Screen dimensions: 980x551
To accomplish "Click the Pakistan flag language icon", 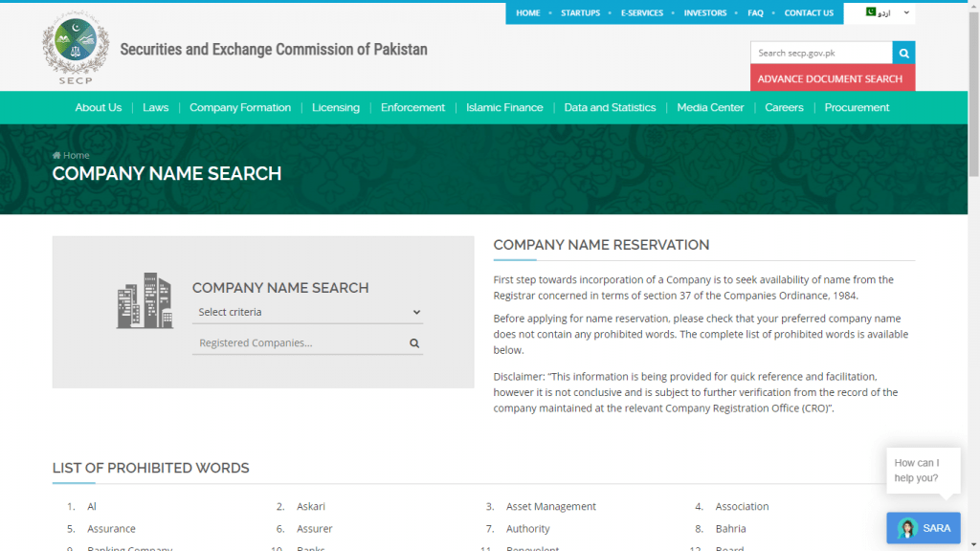I will coord(871,12).
